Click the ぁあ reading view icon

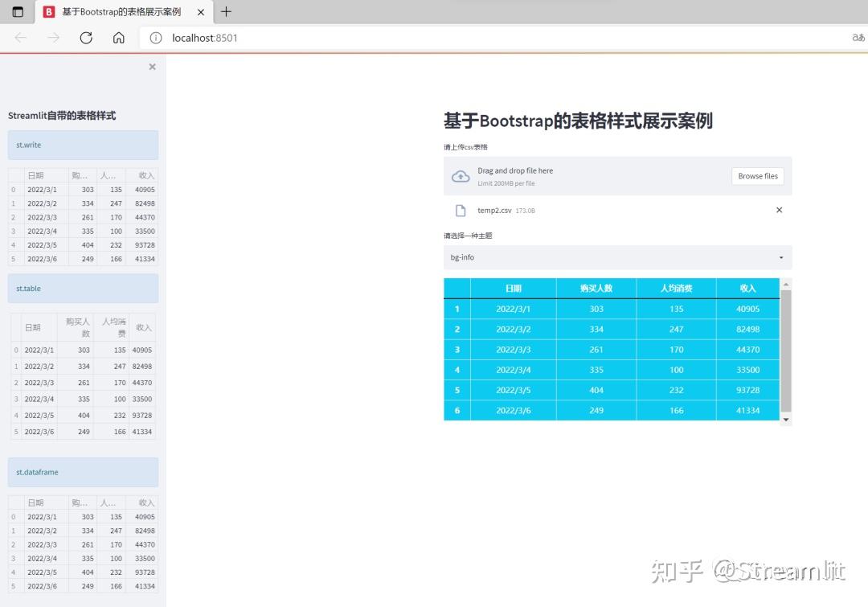click(x=858, y=37)
